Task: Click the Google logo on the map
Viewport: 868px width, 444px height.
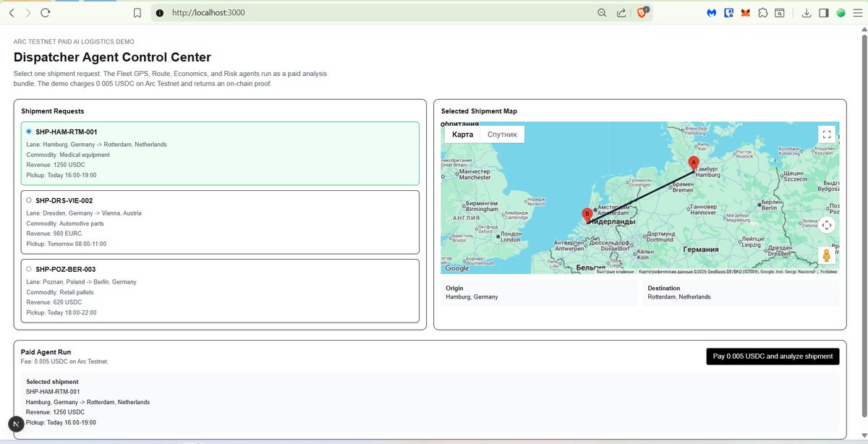Action: click(456, 268)
